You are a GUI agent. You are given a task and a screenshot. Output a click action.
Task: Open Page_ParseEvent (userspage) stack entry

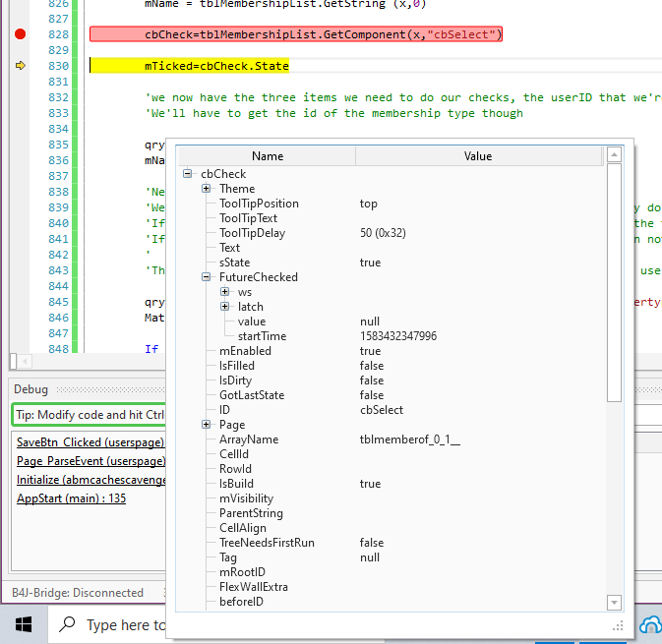(x=91, y=461)
